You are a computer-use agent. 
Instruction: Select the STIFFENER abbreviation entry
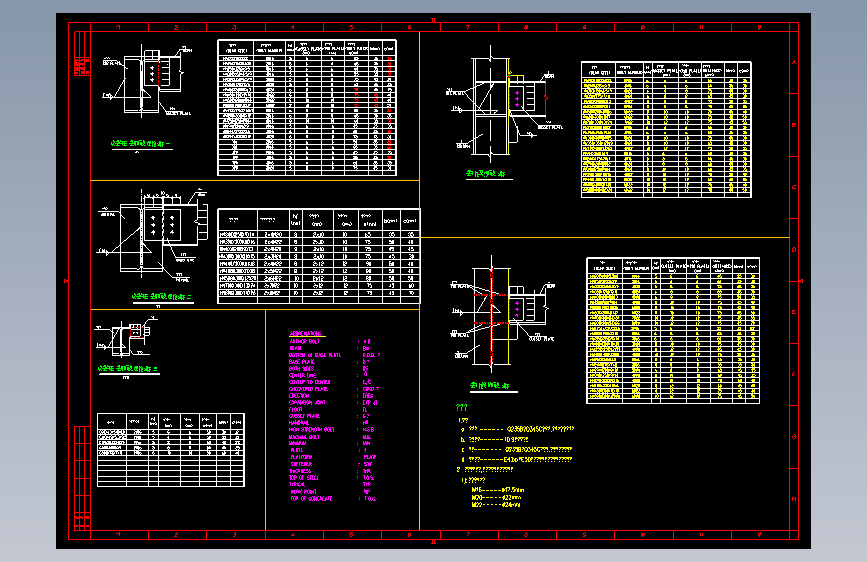tap(331, 464)
